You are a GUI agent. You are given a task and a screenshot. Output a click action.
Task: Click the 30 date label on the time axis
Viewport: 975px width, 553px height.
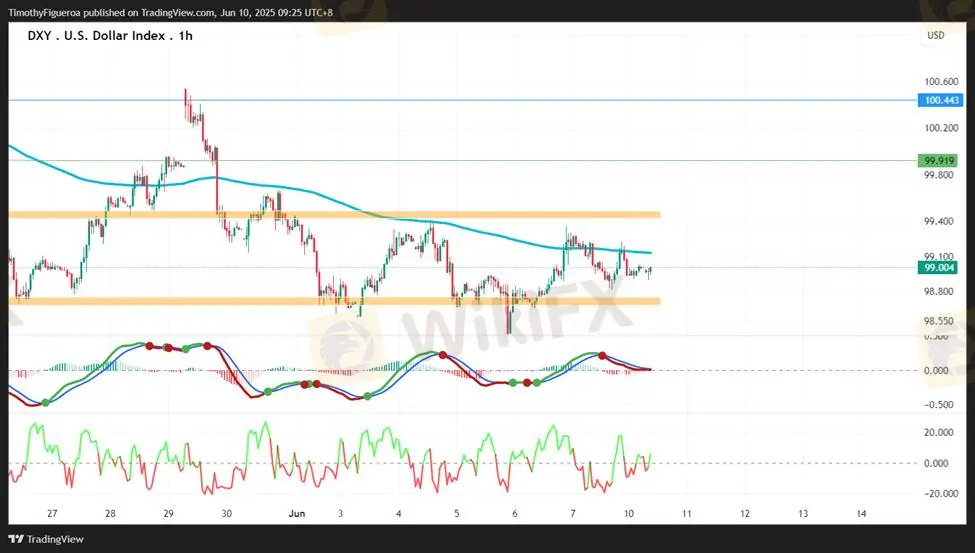tap(226, 514)
